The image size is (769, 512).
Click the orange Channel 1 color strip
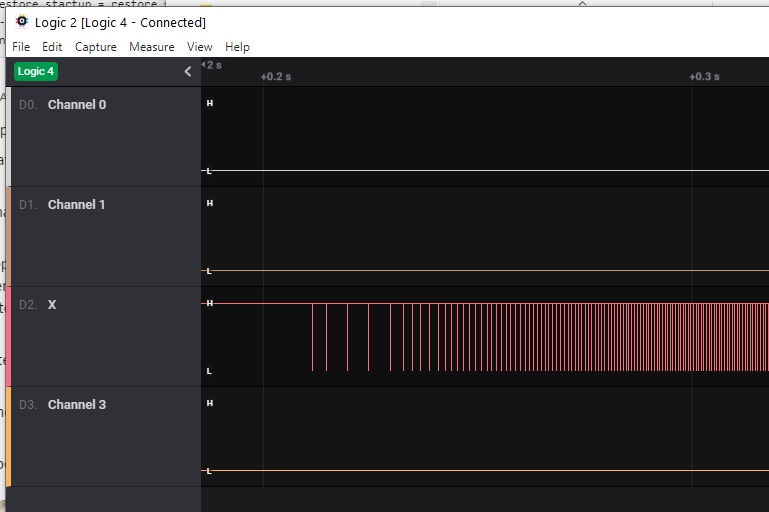tap(9, 236)
